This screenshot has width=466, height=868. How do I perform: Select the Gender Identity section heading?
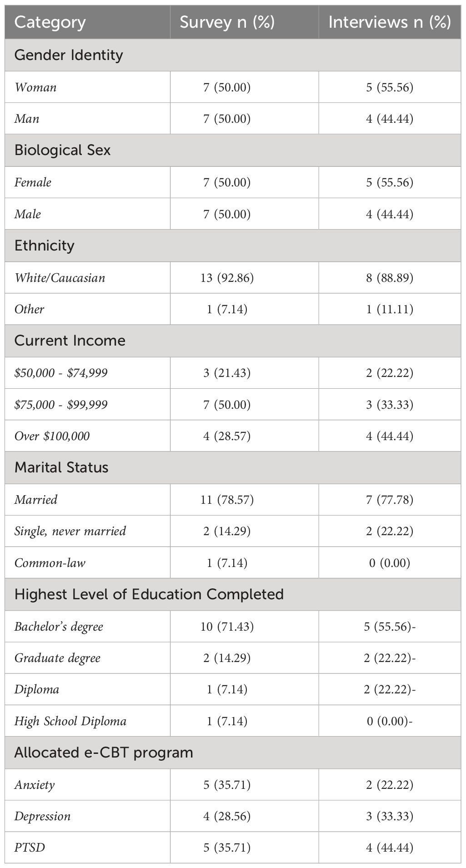click(x=69, y=55)
